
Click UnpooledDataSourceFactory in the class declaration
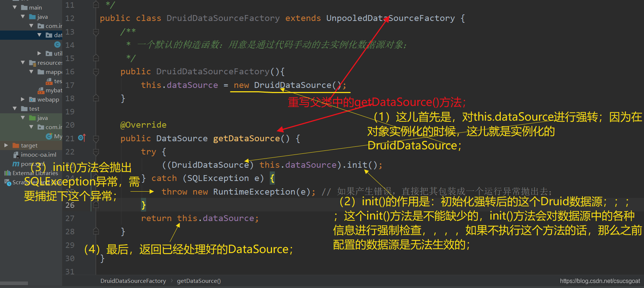pyautogui.click(x=390, y=18)
